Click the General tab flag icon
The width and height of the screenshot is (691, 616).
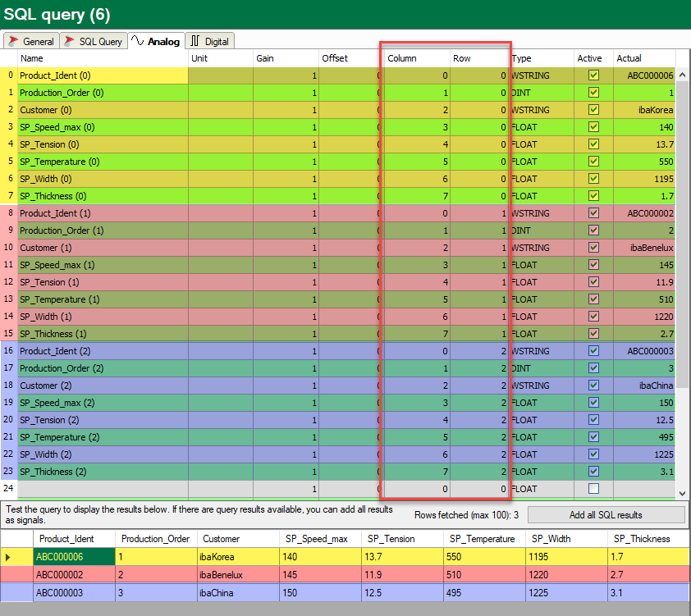pos(13,41)
